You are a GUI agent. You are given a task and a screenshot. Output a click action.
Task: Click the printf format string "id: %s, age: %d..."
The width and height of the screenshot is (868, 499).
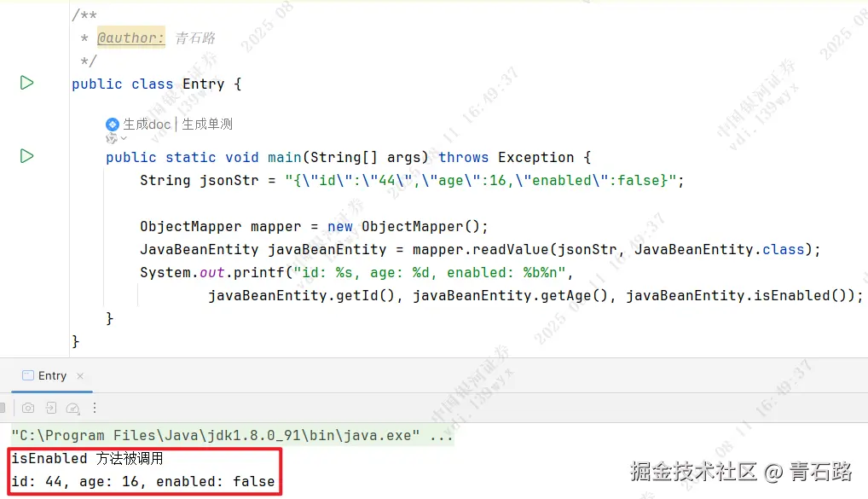pyautogui.click(x=429, y=272)
